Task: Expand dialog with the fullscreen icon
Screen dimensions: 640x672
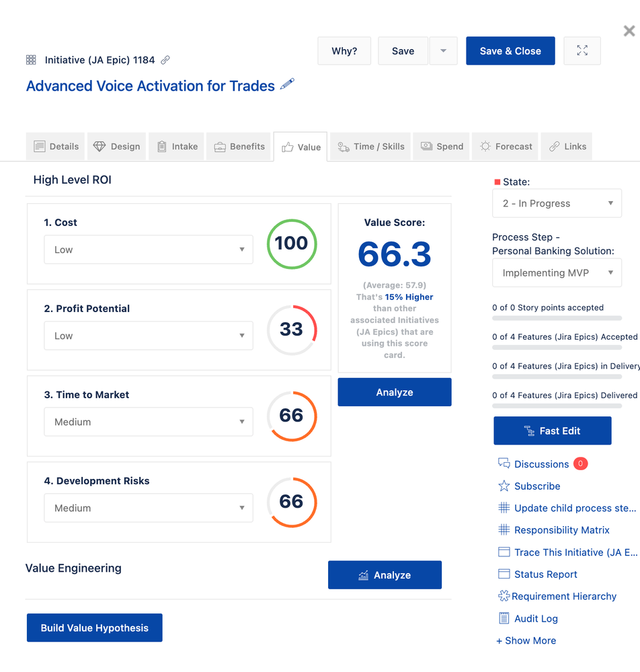Action: [x=582, y=50]
